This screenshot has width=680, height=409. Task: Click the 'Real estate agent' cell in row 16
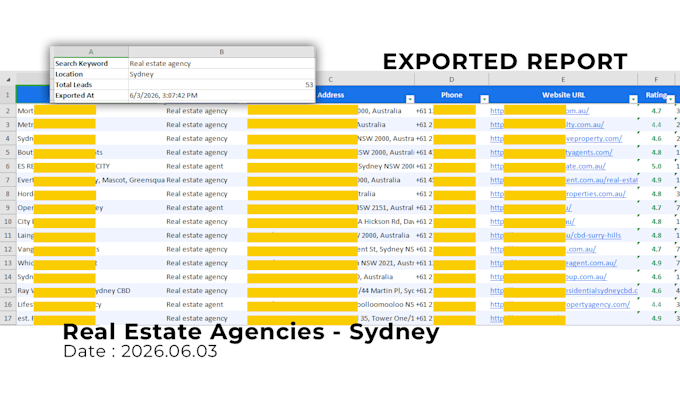click(206, 304)
